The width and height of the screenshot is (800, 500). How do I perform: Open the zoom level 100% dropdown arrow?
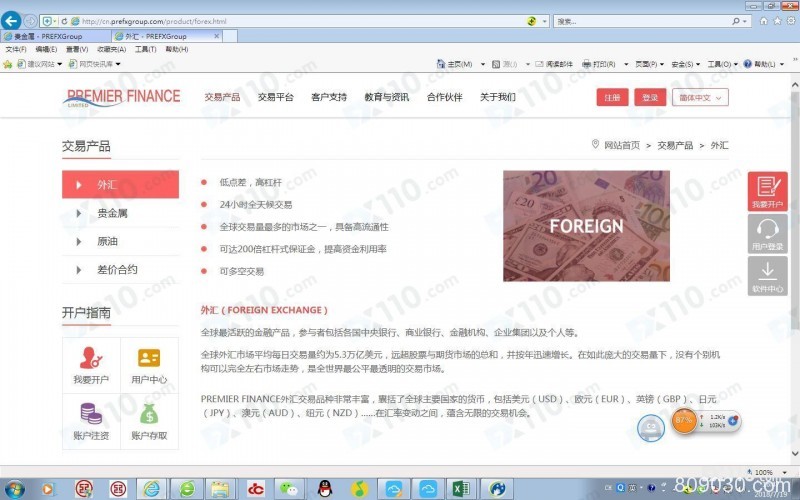(785, 472)
